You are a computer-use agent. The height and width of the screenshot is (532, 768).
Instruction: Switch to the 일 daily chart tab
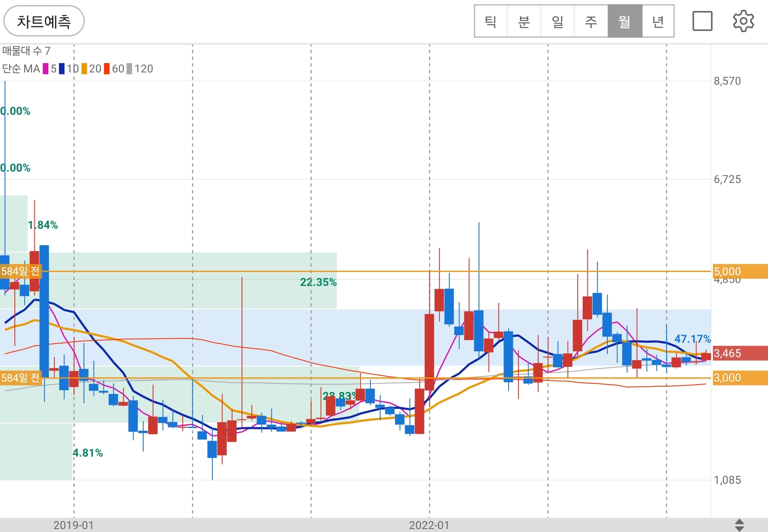[558, 21]
